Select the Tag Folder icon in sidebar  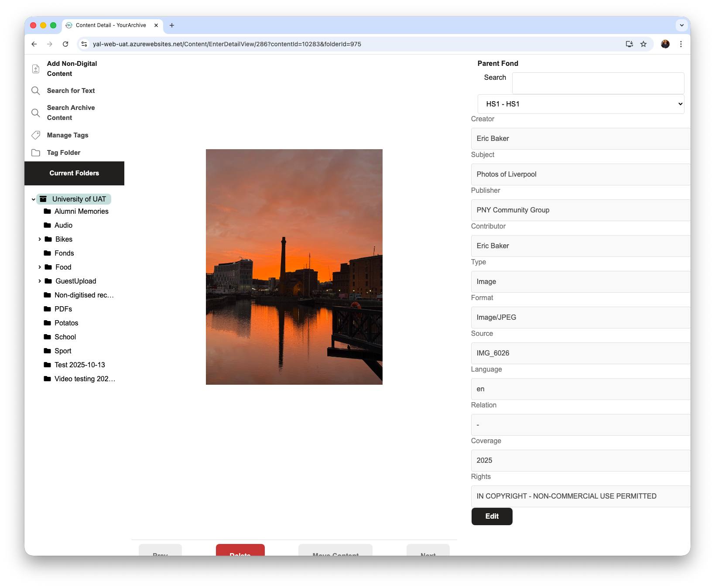[x=36, y=153]
